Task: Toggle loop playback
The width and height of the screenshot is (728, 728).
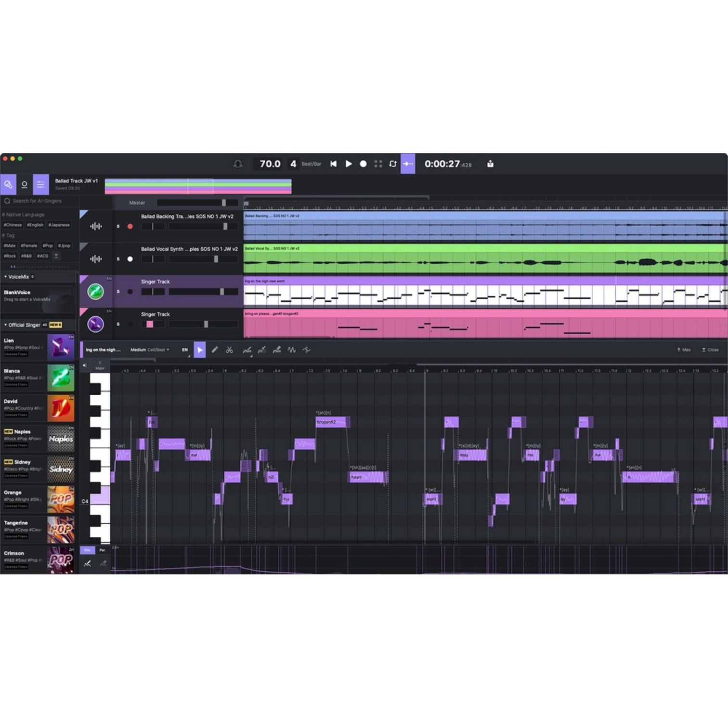Action: [x=393, y=164]
